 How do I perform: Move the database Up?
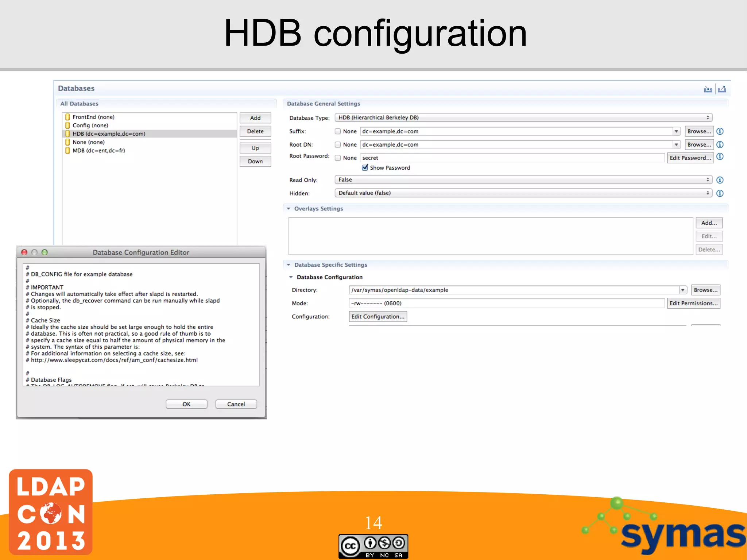pyautogui.click(x=255, y=148)
